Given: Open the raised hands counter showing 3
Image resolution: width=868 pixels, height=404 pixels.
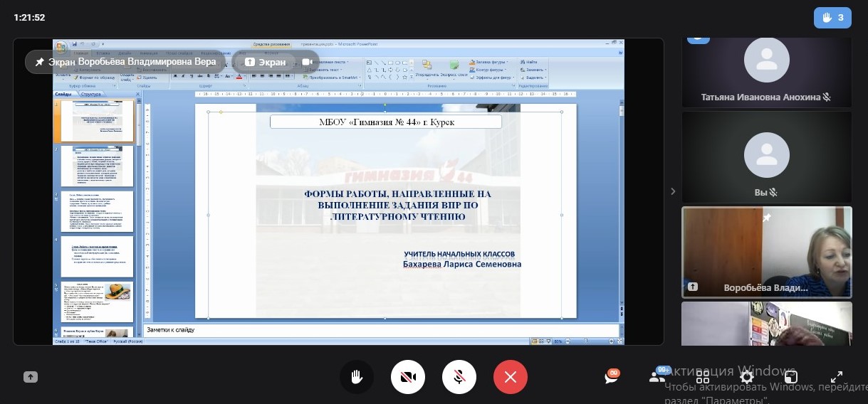Looking at the screenshot, I should 832,18.
